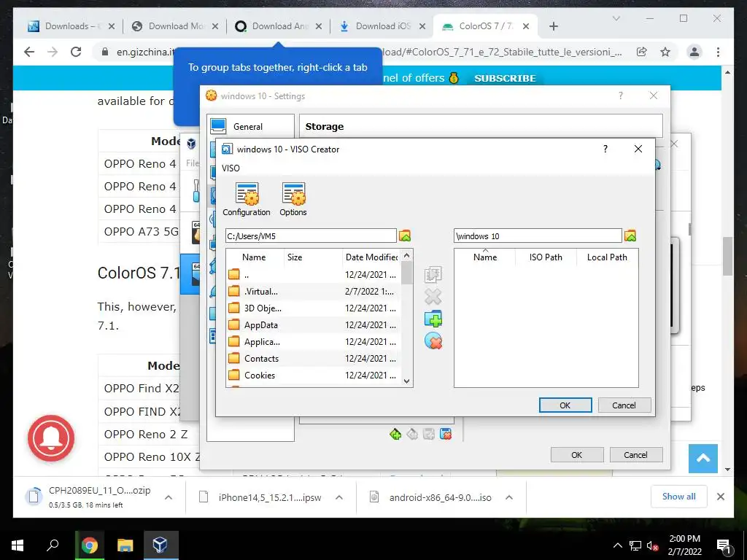This screenshot has height=560, width=747.
Task: Click the host path folder-up icon
Action: [404, 236]
